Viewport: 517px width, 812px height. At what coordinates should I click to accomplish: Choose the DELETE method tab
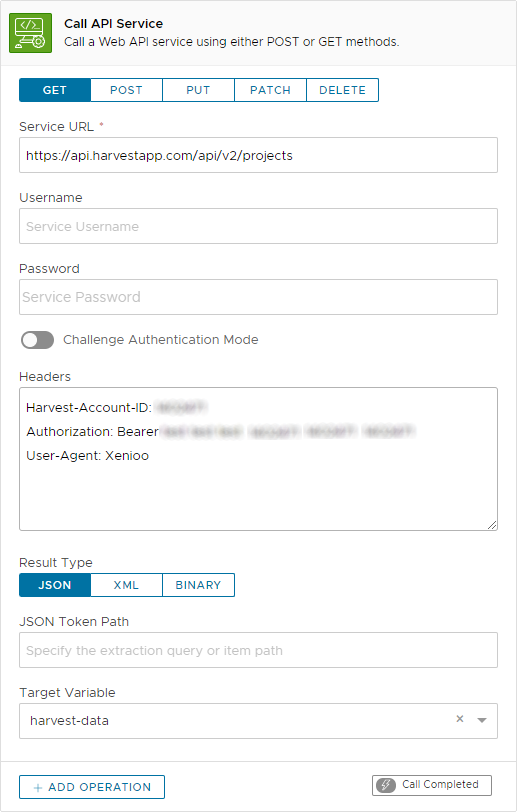pos(342,90)
